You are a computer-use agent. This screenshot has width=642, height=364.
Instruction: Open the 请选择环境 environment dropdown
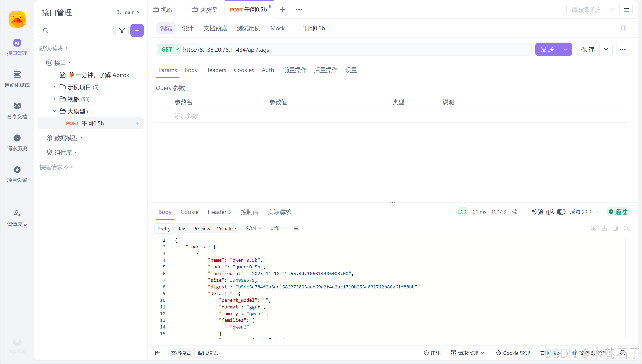593,10
